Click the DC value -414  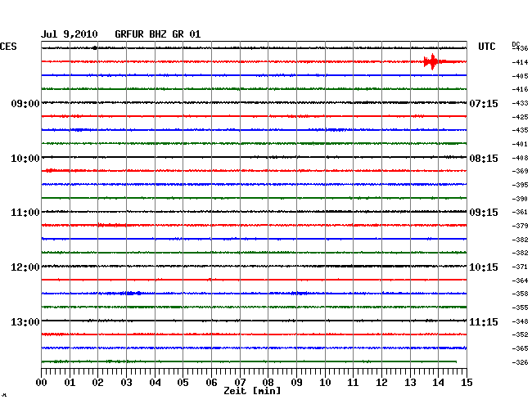tap(520, 62)
